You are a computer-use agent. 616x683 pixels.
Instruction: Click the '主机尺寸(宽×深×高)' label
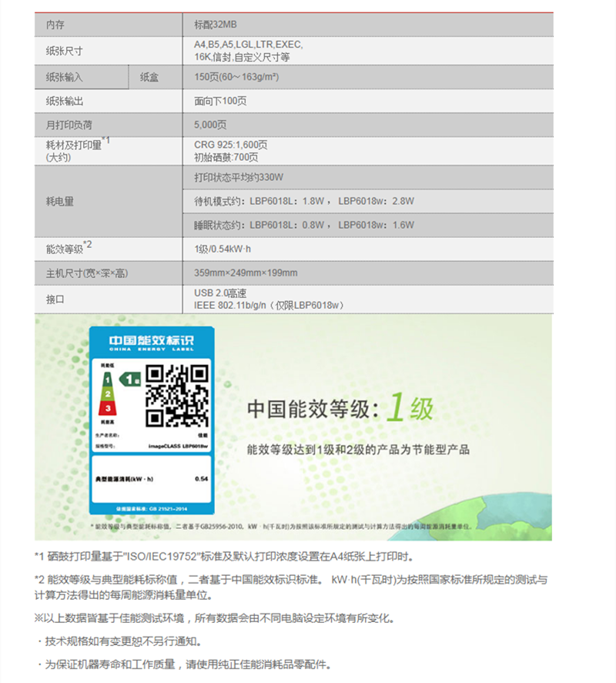click(x=87, y=273)
